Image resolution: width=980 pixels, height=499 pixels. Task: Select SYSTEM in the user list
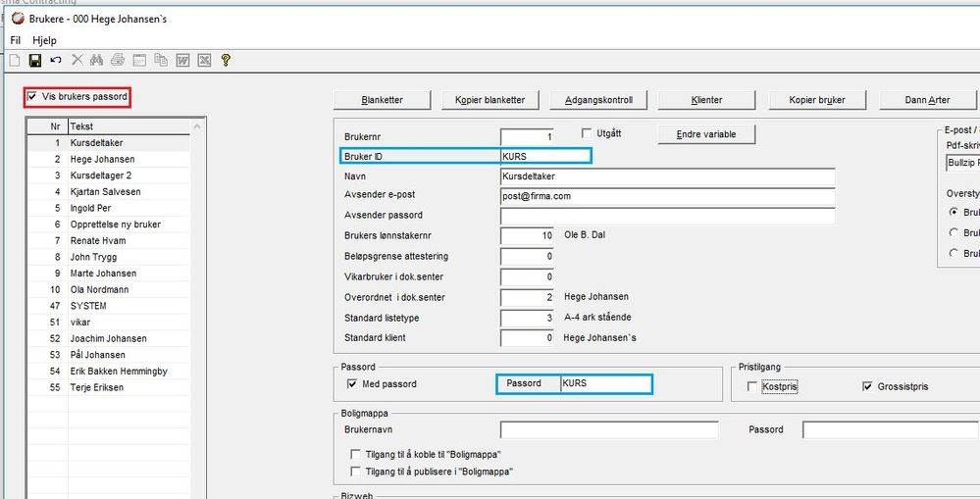(108, 306)
